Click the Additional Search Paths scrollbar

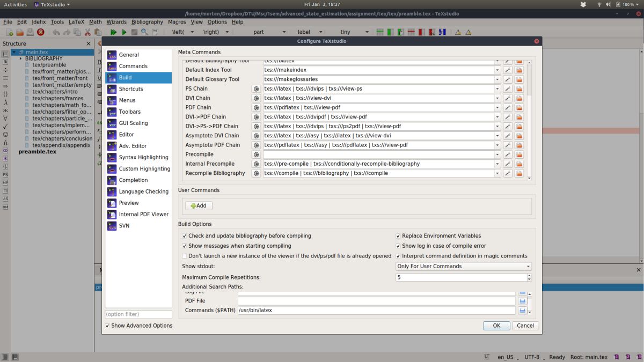[530, 303]
